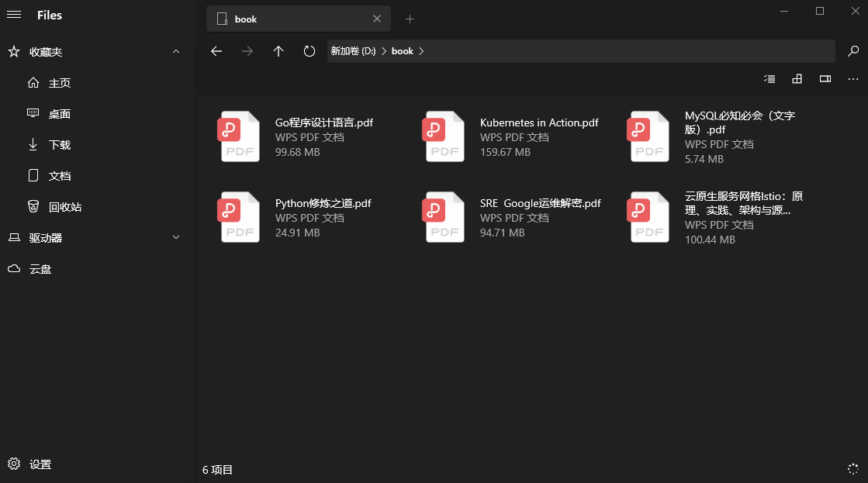
Task: Click the Go程序设计语言.pdf file name
Action: coord(323,122)
